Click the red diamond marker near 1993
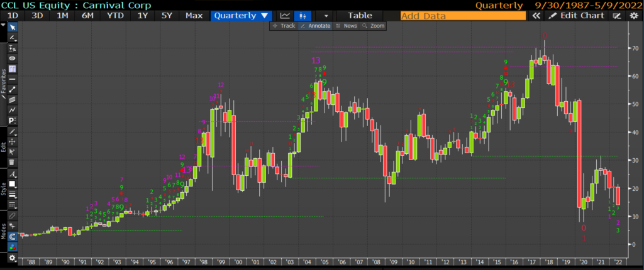Viewport: 644px width, 270px height. 121,192
